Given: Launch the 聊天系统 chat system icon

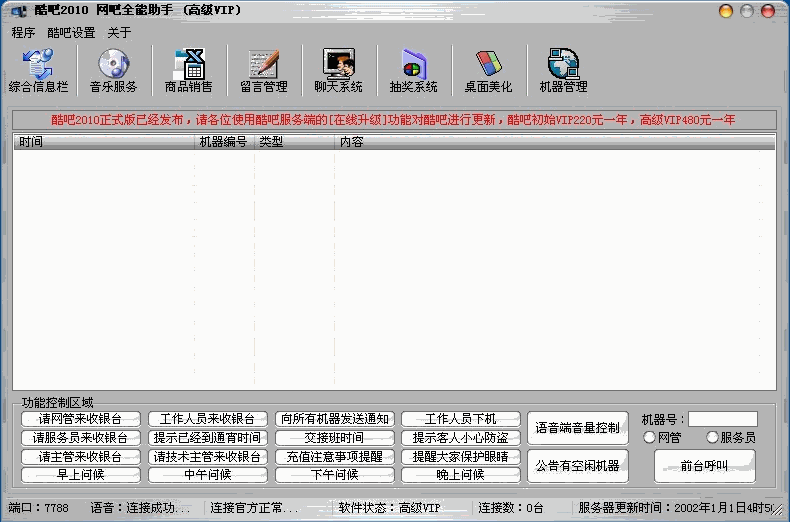Looking at the screenshot, I should 339,71.
